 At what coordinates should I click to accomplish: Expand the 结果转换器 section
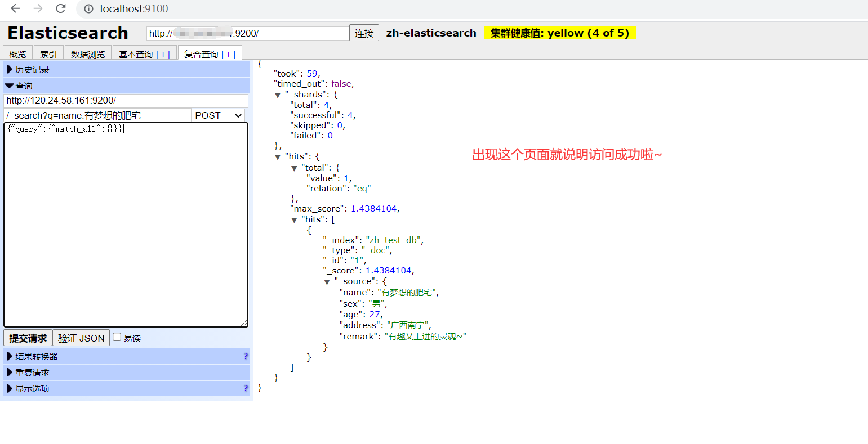click(127, 356)
